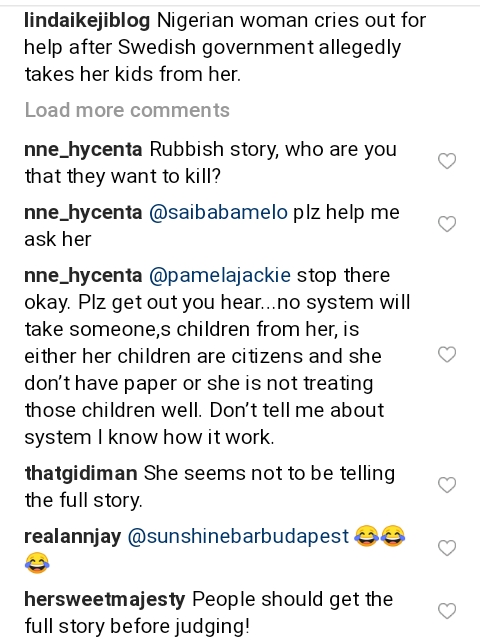This screenshot has height=640, width=480.
Task: Load more comments
Action: pyautogui.click(x=127, y=110)
